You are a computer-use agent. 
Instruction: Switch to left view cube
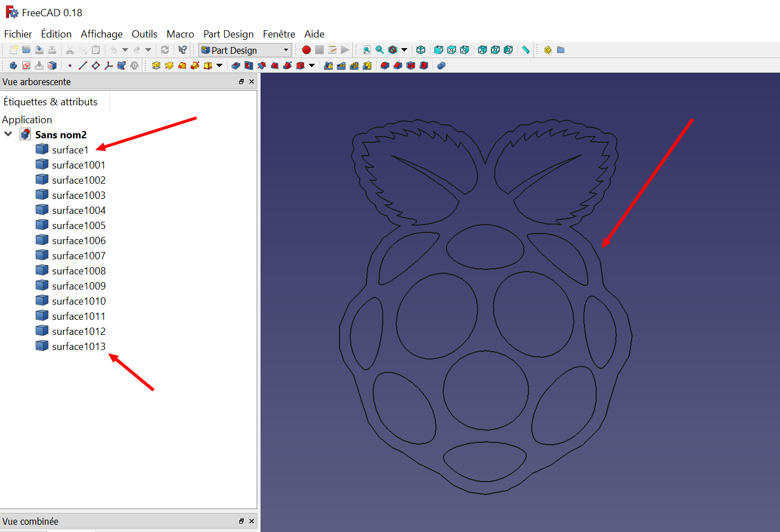tap(508, 50)
